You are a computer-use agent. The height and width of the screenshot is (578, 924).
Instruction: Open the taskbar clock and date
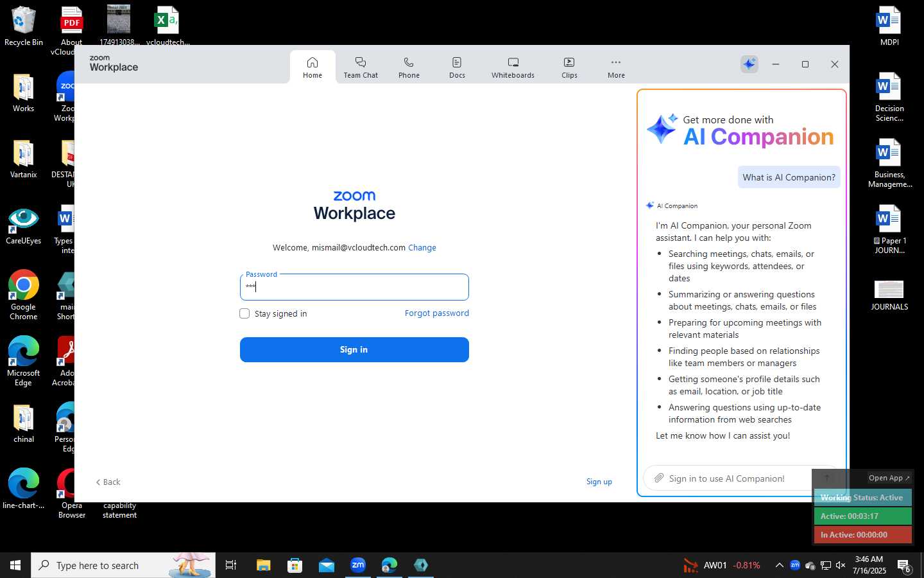point(869,565)
